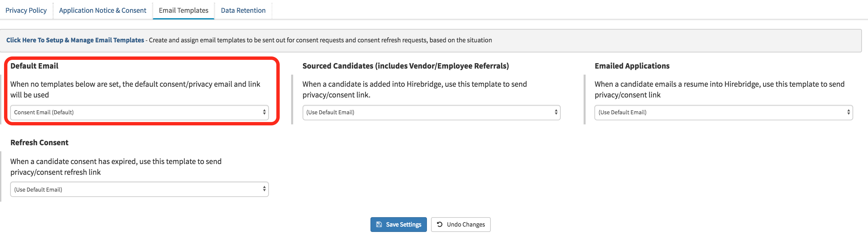Open the Refresh Consent template dropdown
The width and height of the screenshot is (868, 238).
click(x=139, y=189)
